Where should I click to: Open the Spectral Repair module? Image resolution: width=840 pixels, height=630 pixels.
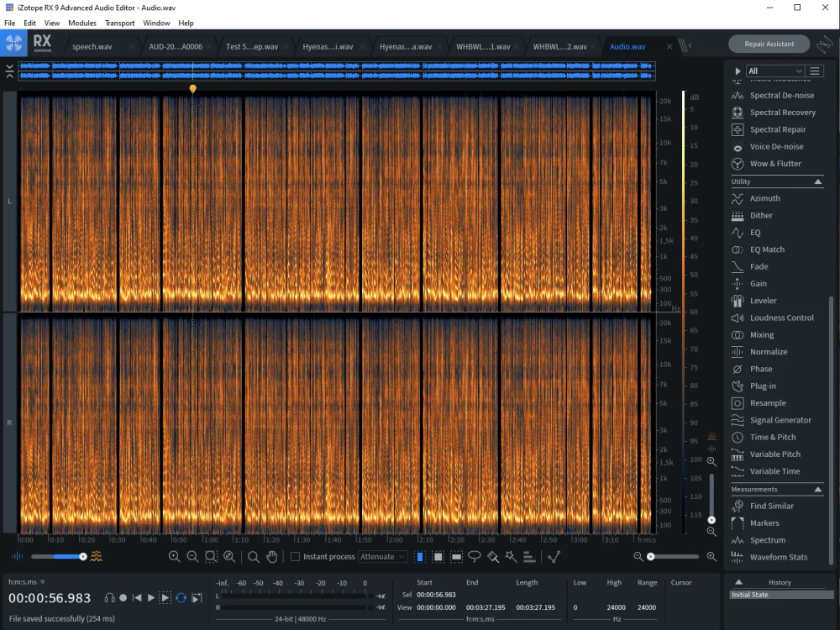pos(769,129)
